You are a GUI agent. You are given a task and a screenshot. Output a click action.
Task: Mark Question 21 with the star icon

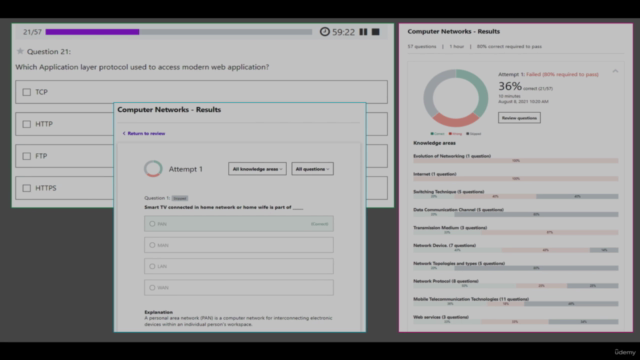(x=20, y=51)
